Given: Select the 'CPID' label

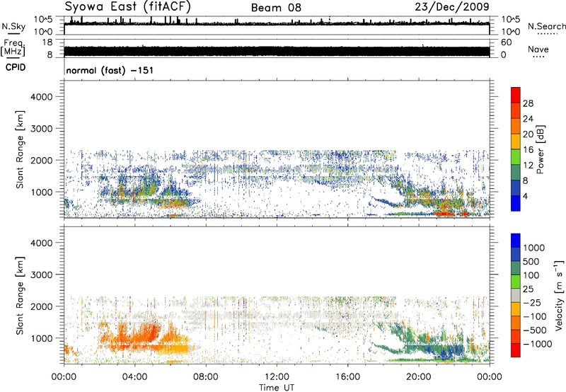Looking at the screenshot, I should point(15,67).
